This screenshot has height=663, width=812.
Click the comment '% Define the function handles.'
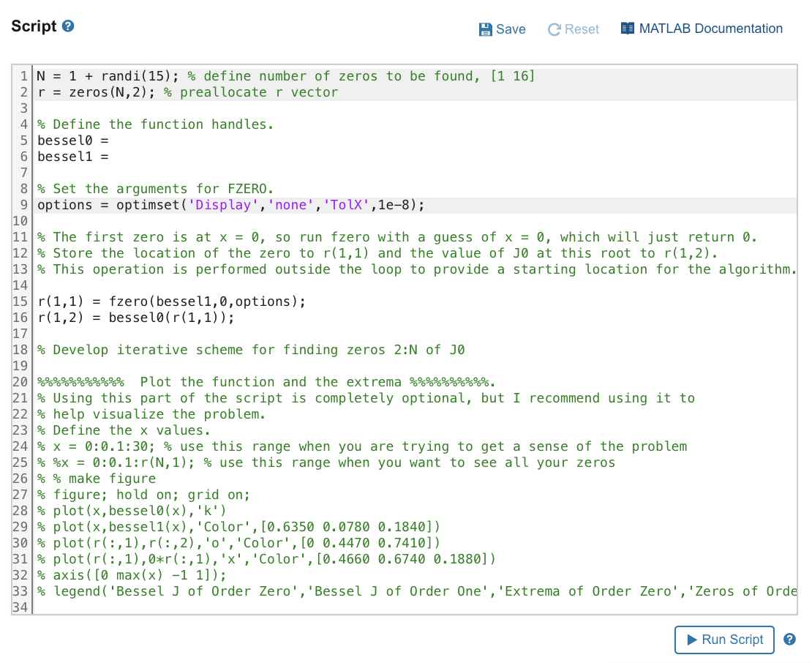[155, 125]
